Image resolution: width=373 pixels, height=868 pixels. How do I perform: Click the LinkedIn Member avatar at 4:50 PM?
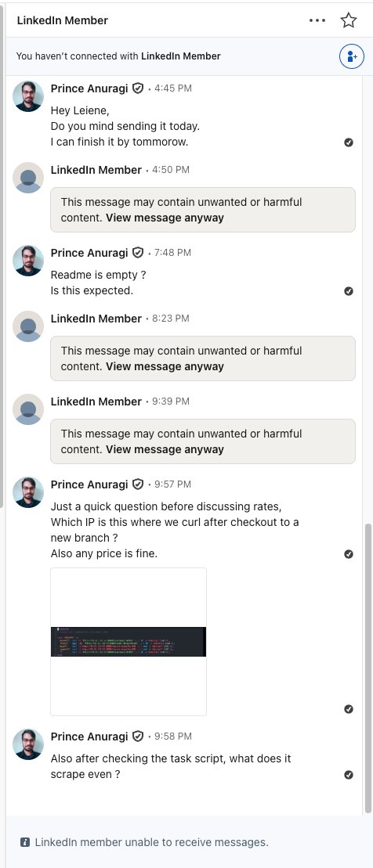(28, 178)
